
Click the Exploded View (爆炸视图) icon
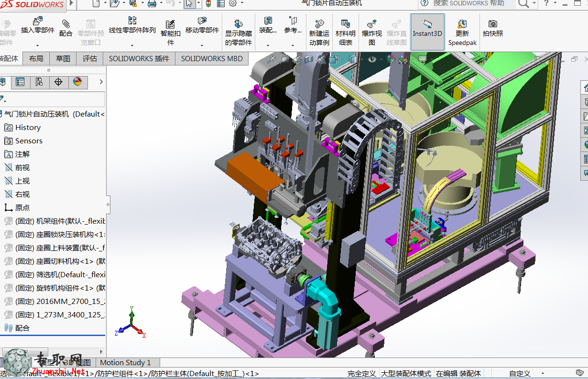371,23
